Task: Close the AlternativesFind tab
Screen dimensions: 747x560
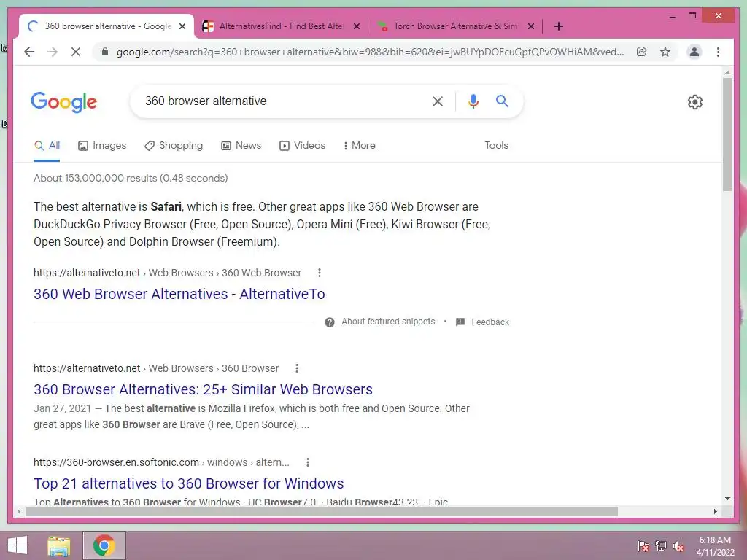Action: tap(356, 26)
